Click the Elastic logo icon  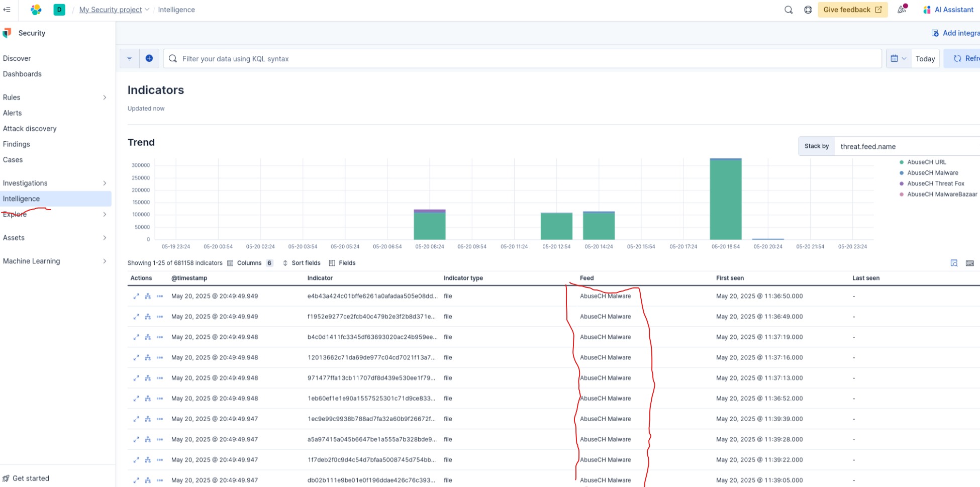click(x=36, y=10)
